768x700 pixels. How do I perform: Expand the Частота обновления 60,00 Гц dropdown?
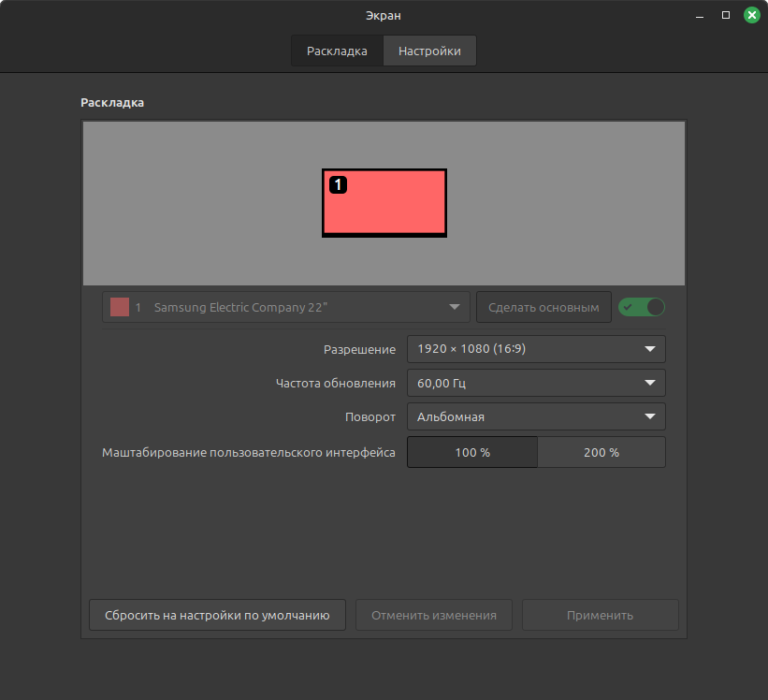coord(536,383)
